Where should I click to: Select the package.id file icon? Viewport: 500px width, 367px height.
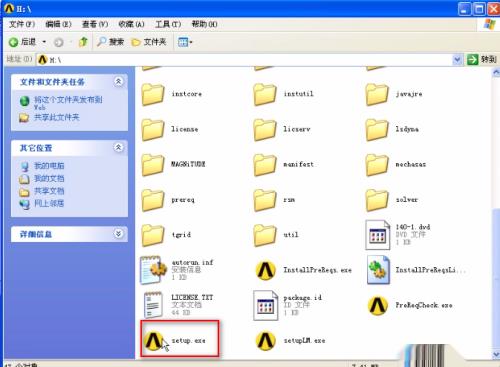pyautogui.click(x=266, y=305)
